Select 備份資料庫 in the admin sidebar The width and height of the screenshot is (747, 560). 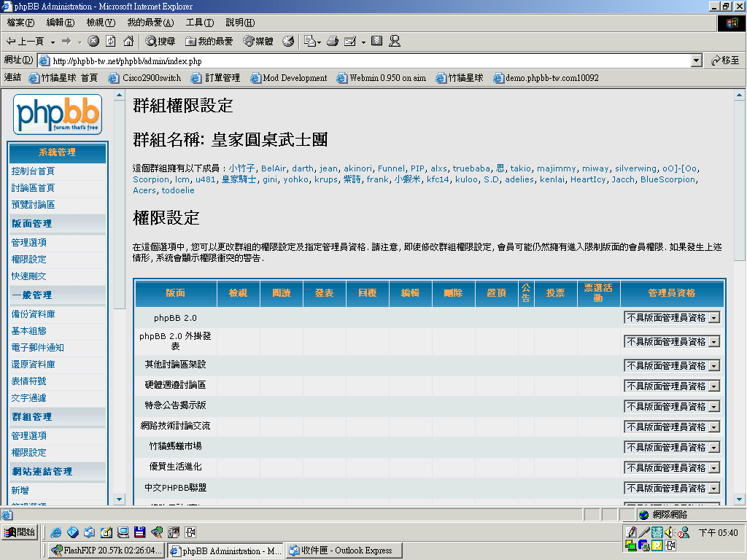pyautogui.click(x=34, y=314)
